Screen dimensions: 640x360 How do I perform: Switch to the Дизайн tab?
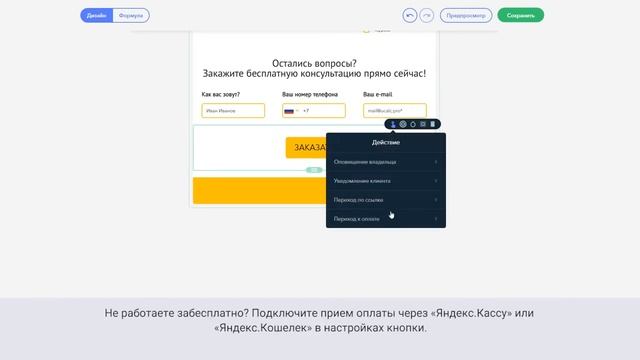tap(97, 16)
